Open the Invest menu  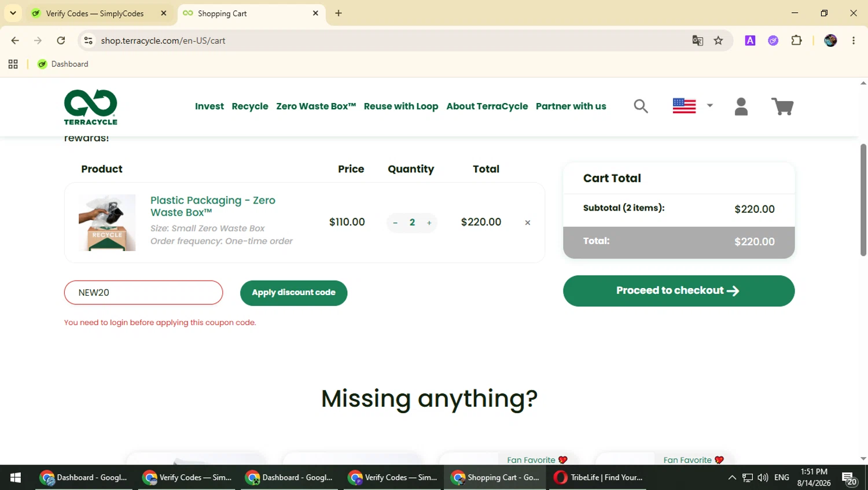click(209, 106)
